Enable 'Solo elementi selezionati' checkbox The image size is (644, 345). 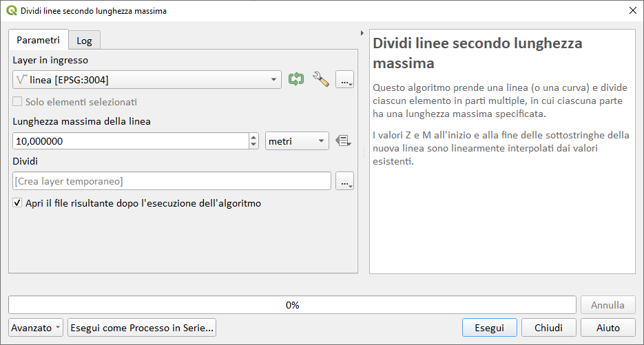click(18, 102)
